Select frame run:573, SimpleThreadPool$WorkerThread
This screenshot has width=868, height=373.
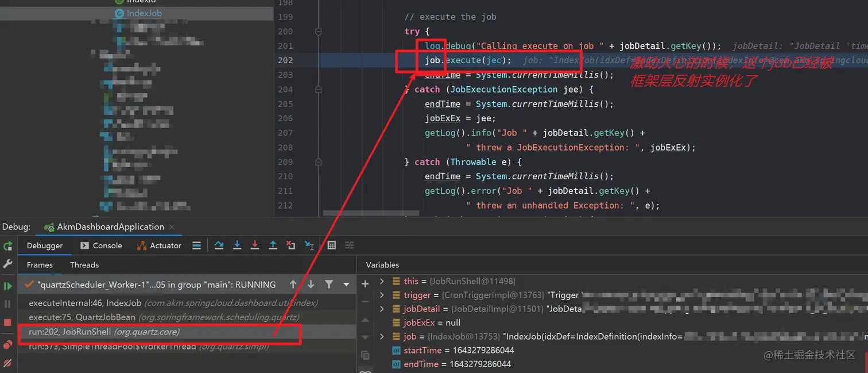[187, 347]
